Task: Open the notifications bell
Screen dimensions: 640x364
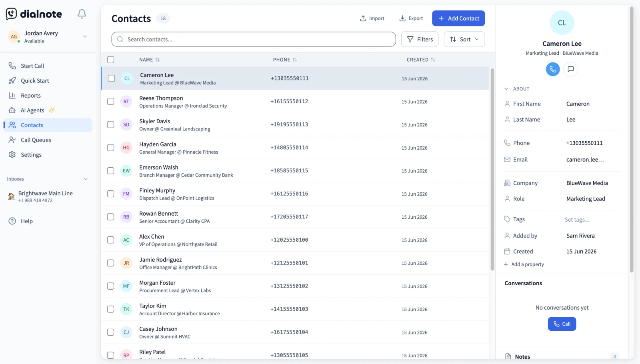Action: pos(82,14)
